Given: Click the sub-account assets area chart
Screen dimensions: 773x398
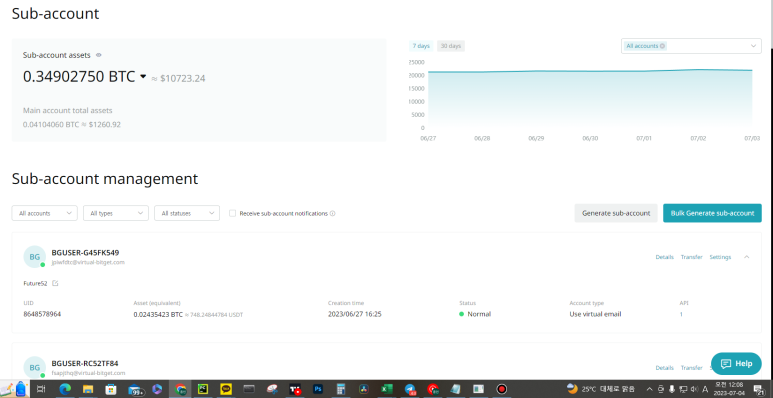Looking at the screenshot, I should (590, 99).
